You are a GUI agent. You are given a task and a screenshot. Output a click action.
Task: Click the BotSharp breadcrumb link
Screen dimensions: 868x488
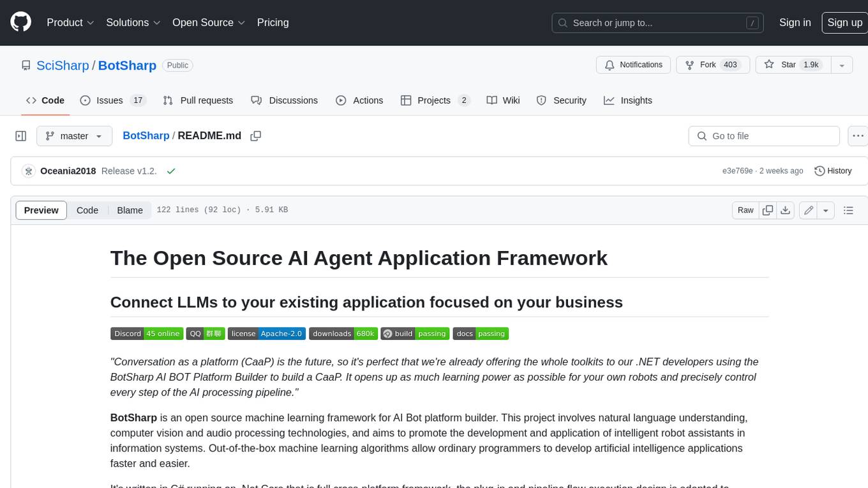pyautogui.click(x=146, y=135)
